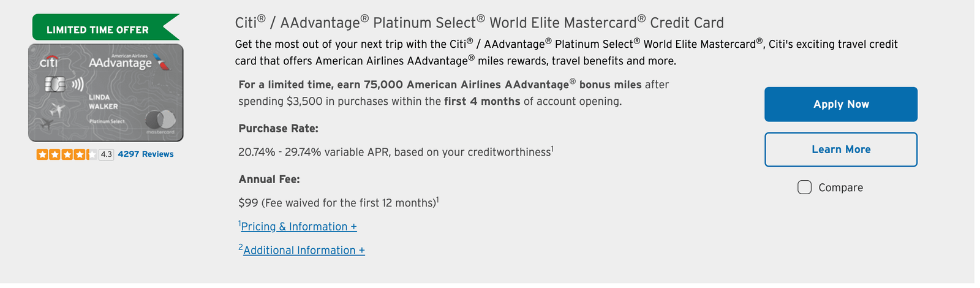Click the footnote 1 after creditworthiness
The height and width of the screenshot is (288, 980).
pyautogui.click(x=552, y=148)
